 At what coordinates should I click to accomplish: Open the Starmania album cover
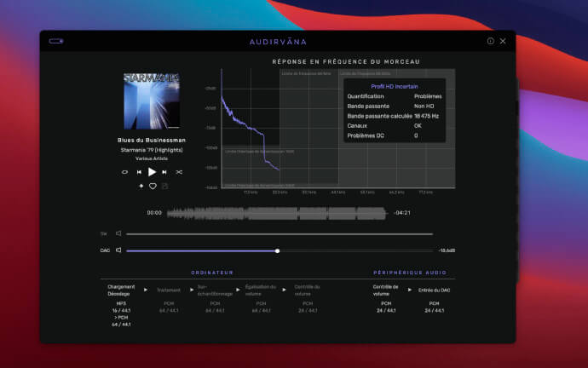tap(152, 101)
